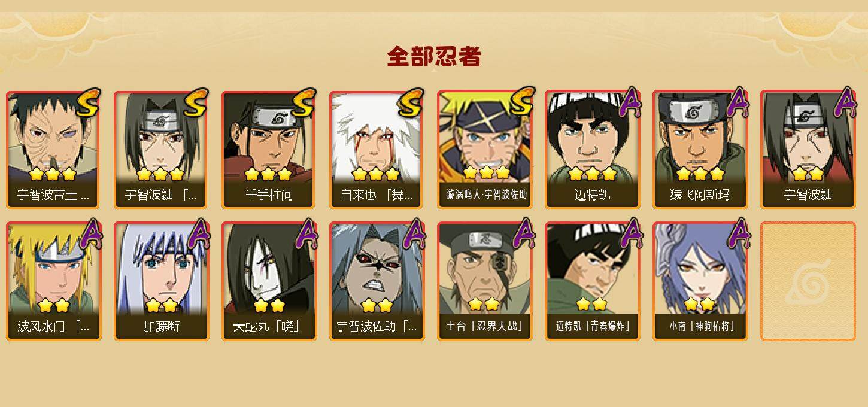Click the 全部忍者 heading
The image size is (868, 407).
pyautogui.click(x=434, y=57)
